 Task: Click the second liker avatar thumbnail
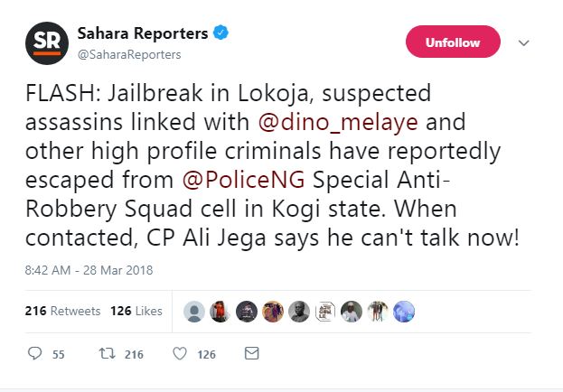(x=220, y=311)
